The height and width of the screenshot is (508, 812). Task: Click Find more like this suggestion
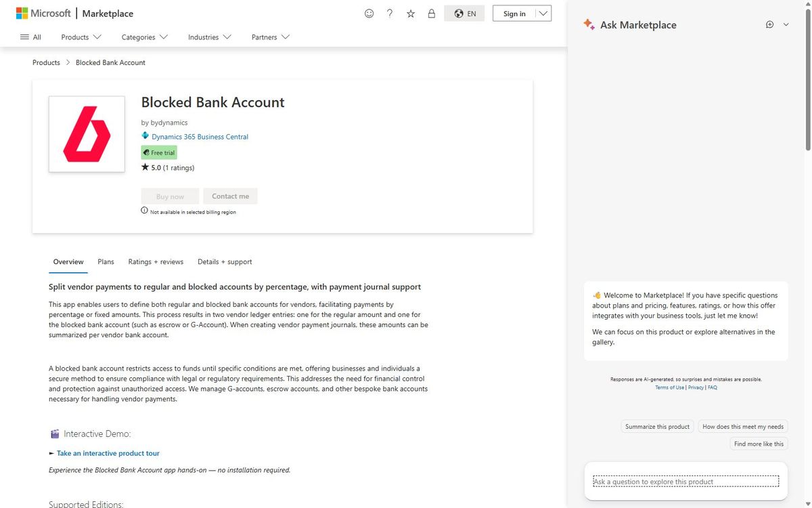(759, 444)
